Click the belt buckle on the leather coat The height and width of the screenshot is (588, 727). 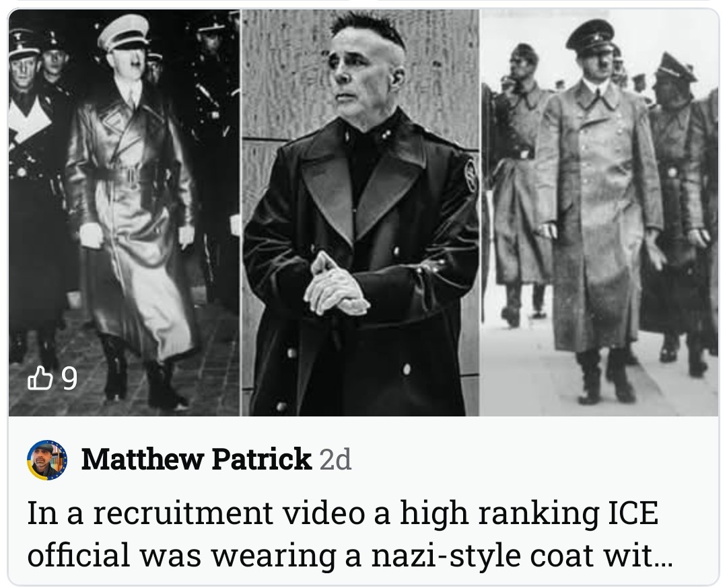click(132, 175)
